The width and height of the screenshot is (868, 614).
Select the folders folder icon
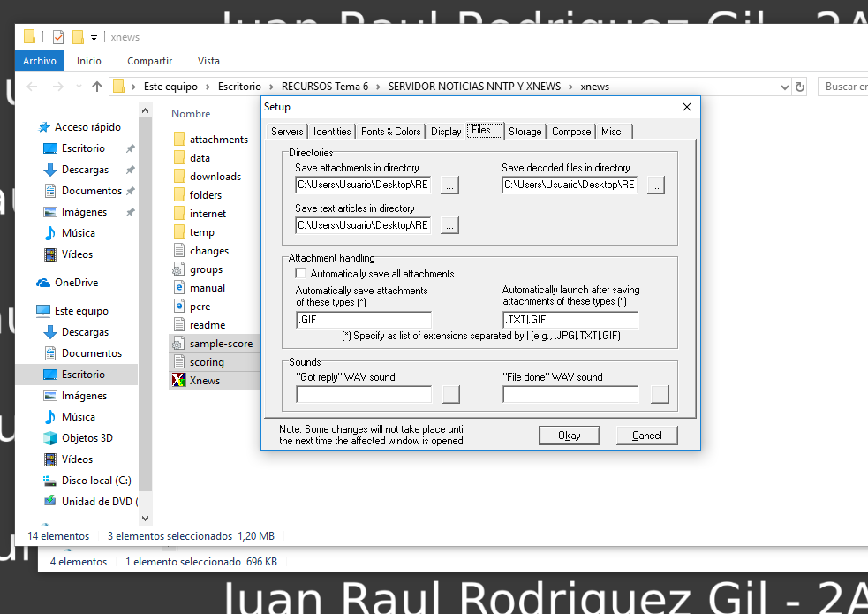tap(179, 195)
